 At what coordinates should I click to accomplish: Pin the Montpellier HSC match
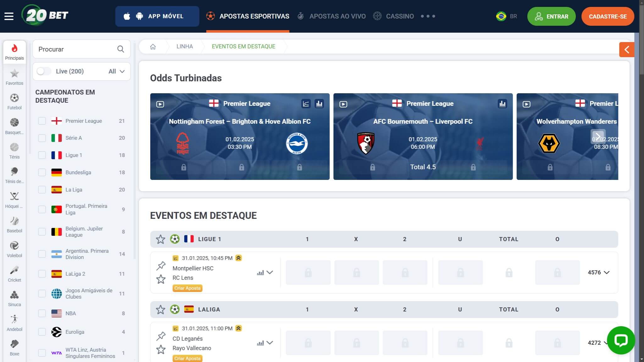click(161, 266)
